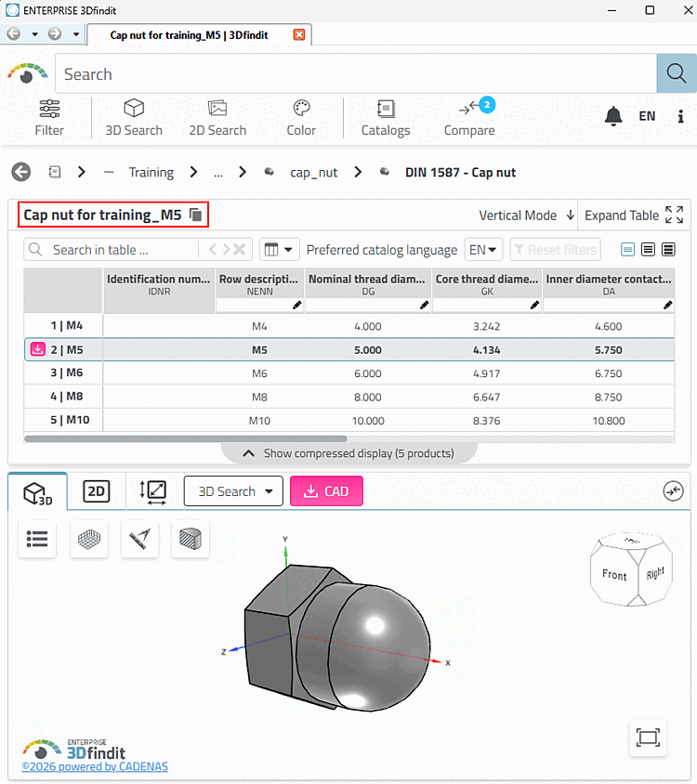Toggle the wireframe render mode icon

[x=89, y=539]
